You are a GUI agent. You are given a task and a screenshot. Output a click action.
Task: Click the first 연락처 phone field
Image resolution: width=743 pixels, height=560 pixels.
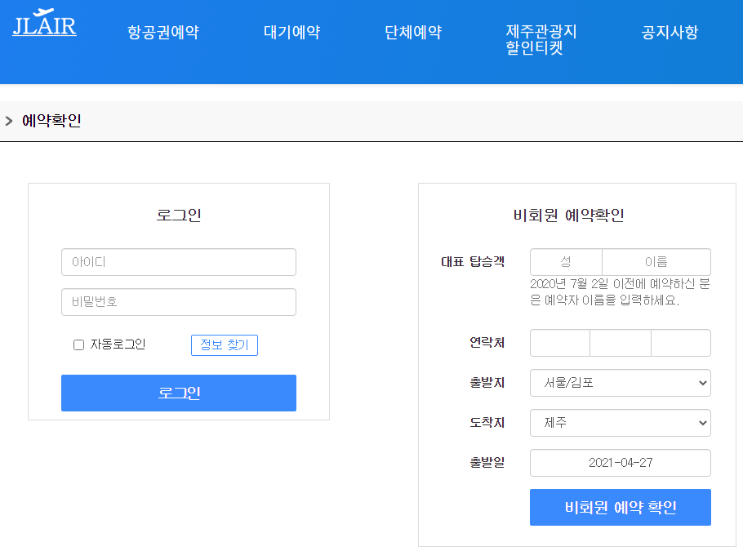point(560,343)
